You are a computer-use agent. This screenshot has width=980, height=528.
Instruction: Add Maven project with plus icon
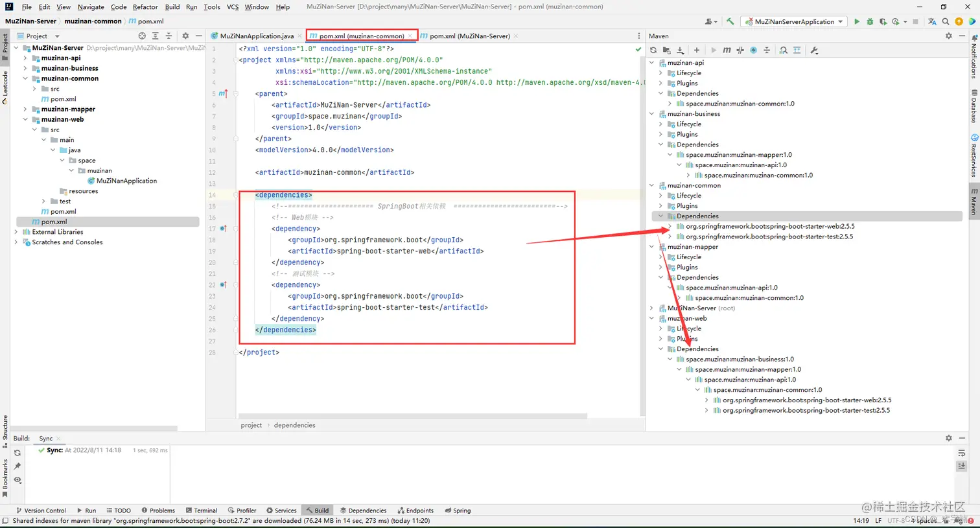click(x=697, y=50)
